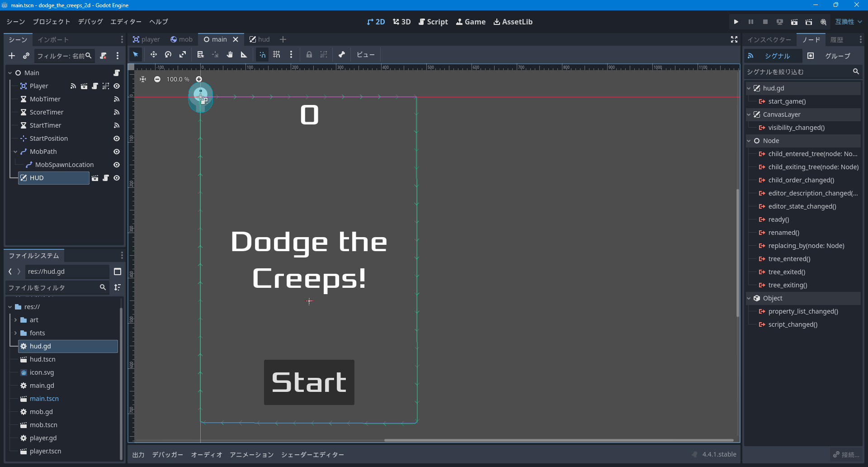The height and width of the screenshot is (467, 868).
Task: Pause the running project
Action: pos(751,22)
